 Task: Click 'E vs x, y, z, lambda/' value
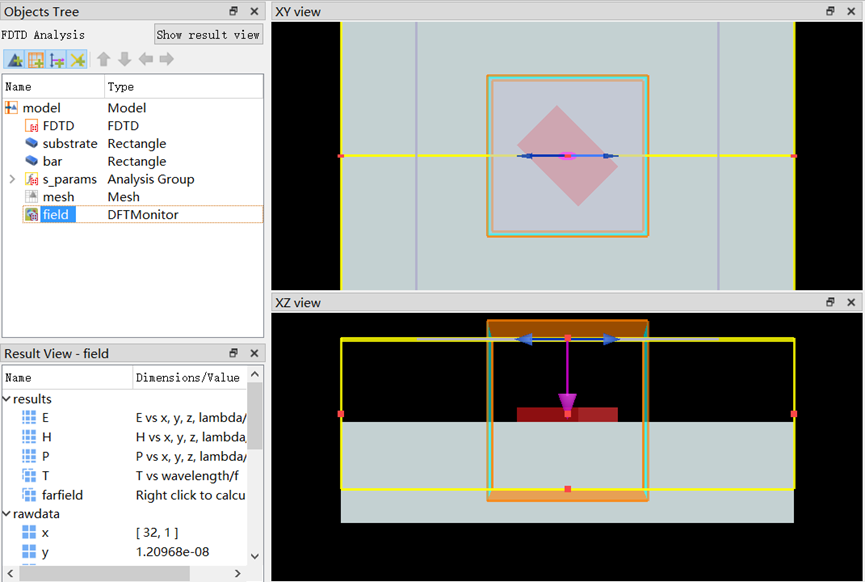[191, 418]
